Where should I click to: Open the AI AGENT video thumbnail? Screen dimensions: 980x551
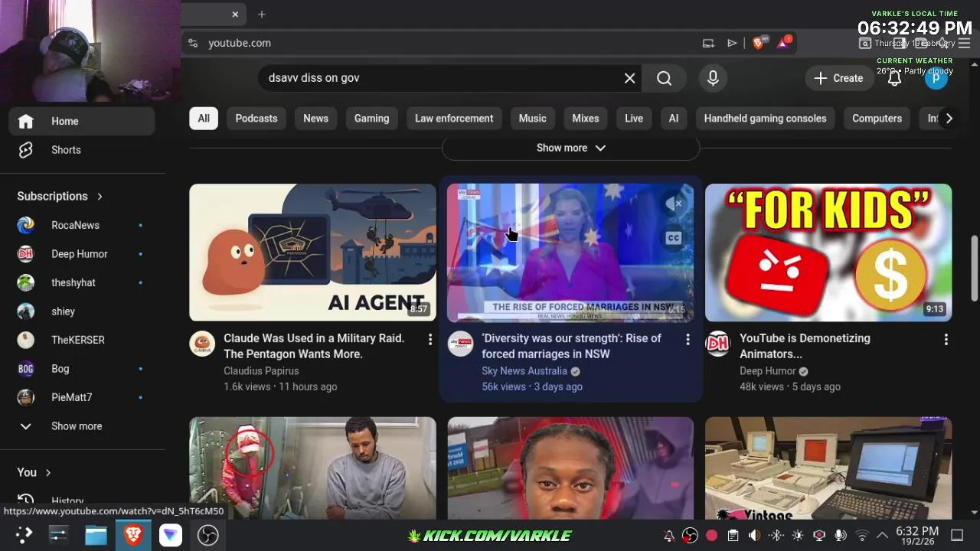[312, 253]
